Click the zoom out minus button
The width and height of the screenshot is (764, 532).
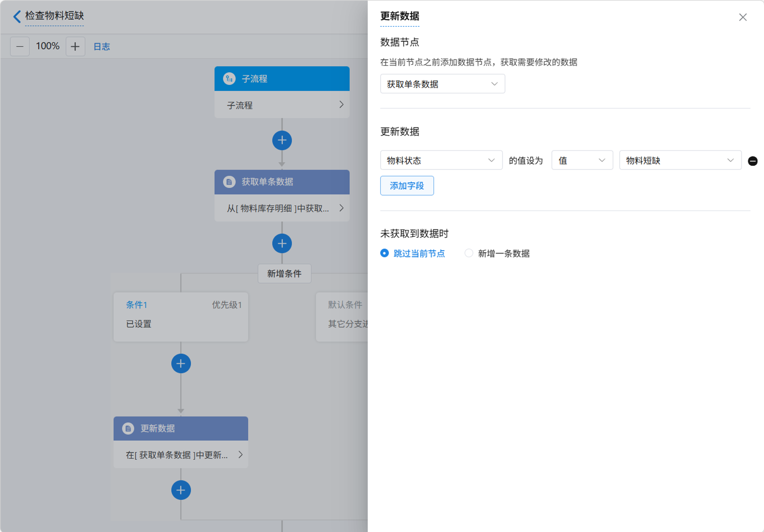click(20, 46)
